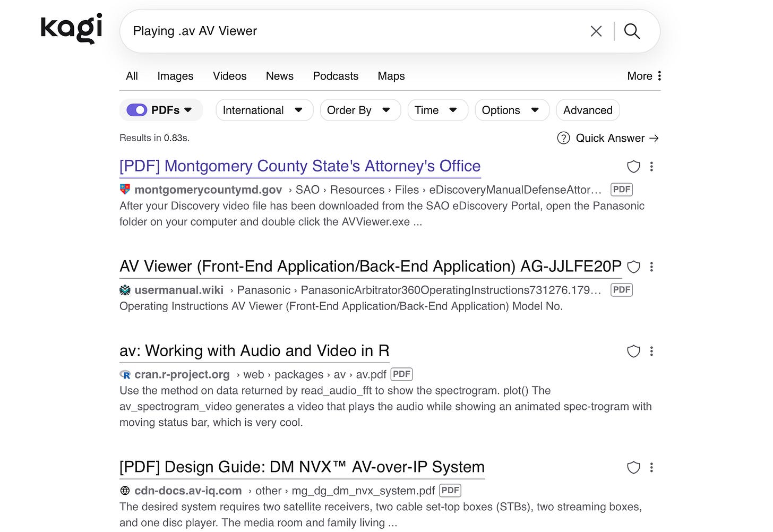Switch to the Images tab
Image resolution: width=773 pixels, height=532 pixels.
coord(175,76)
